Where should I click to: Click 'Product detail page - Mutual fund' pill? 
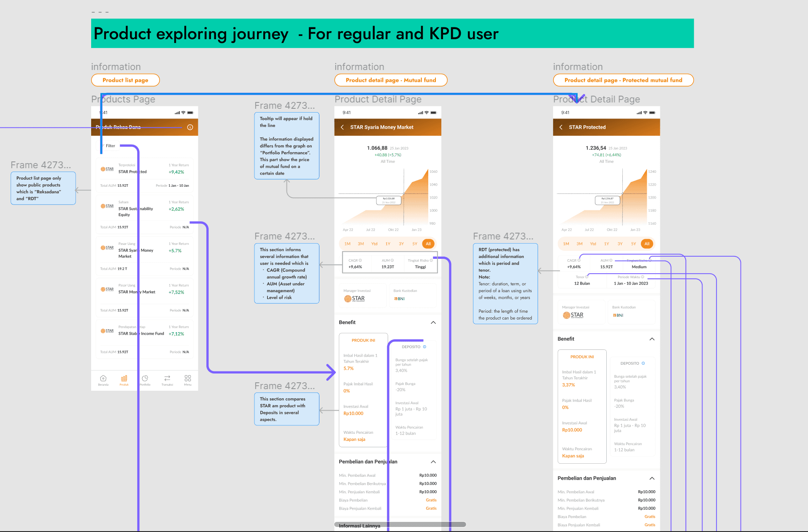point(391,80)
